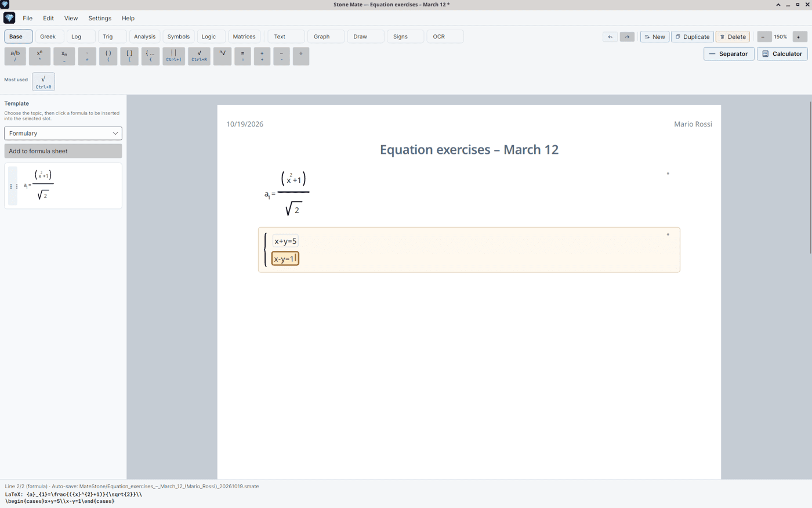Image resolution: width=812 pixels, height=508 pixels.
Task: Open the File menu
Action: click(x=27, y=18)
